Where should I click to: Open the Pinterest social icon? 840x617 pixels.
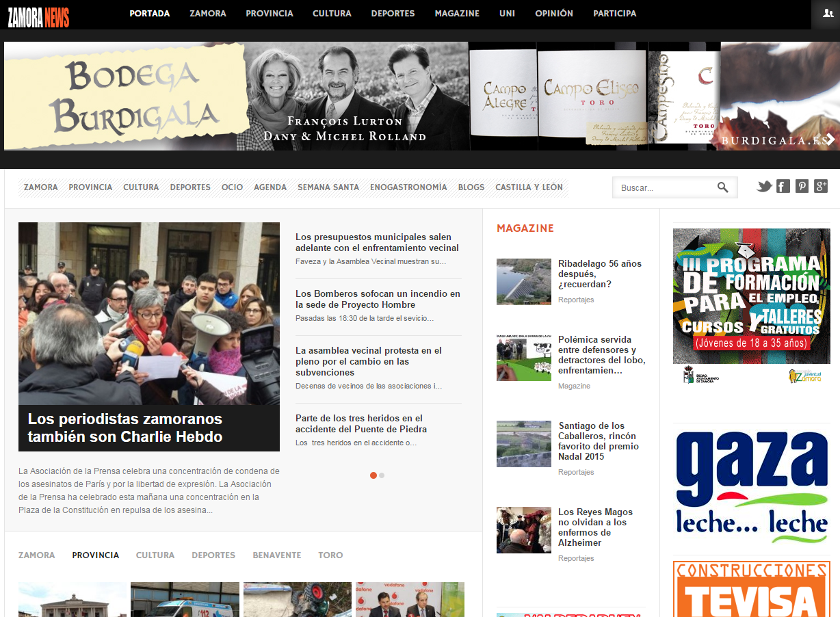pyautogui.click(x=802, y=186)
